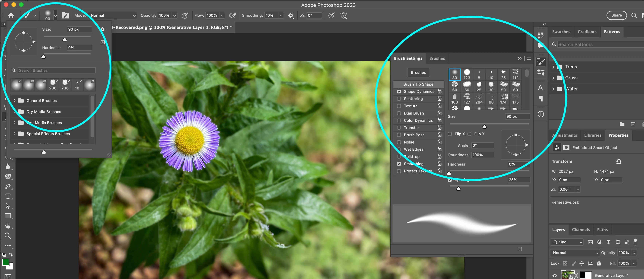Screen dimensions: 644x279
Task: Toggle symmetry paint butterfly icon
Action: [x=343, y=16]
